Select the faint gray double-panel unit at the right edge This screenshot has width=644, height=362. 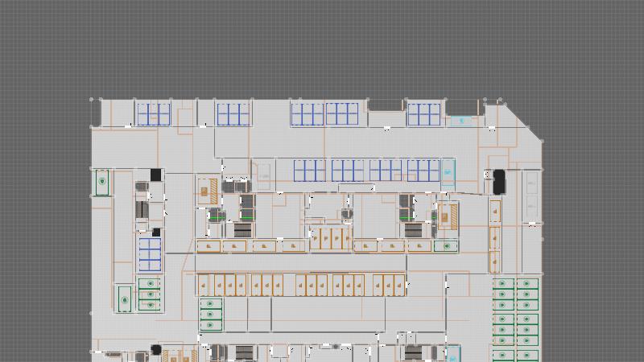531,196
